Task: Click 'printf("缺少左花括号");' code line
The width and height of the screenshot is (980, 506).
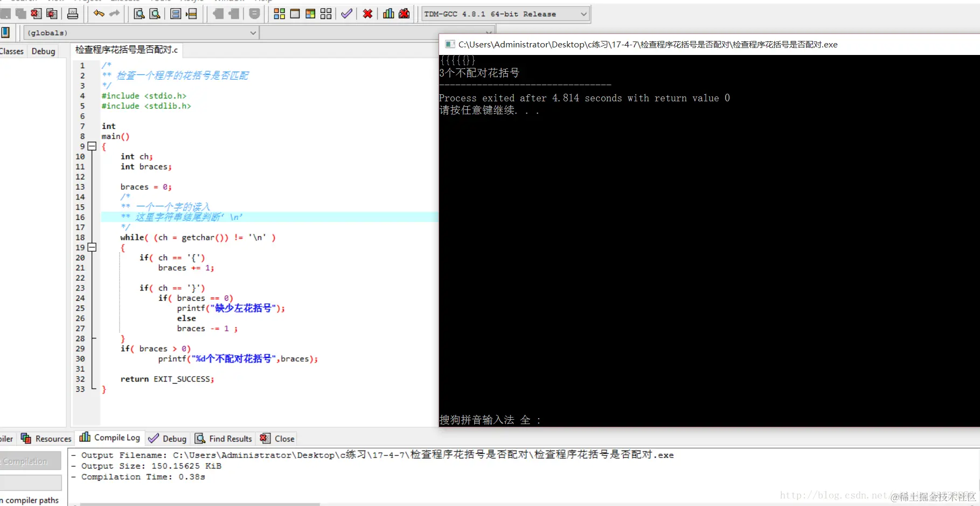Action: 231,308
